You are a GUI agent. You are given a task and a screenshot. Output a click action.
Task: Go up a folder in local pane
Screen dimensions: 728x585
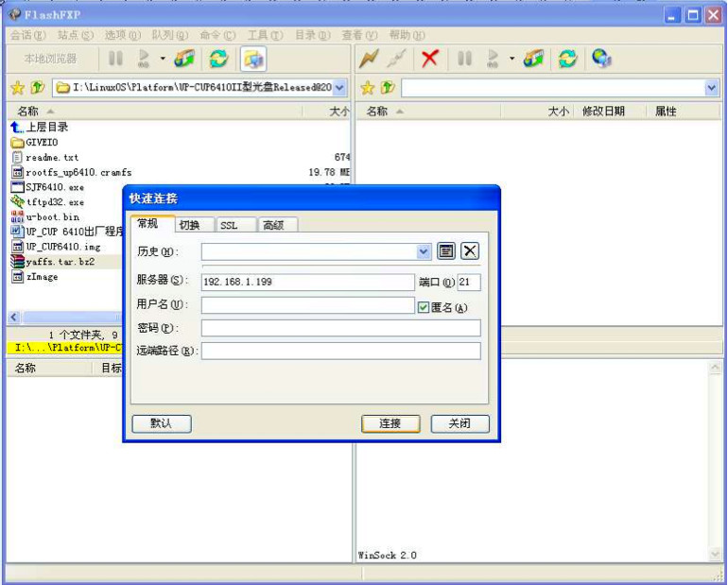click(x=38, y=87)
